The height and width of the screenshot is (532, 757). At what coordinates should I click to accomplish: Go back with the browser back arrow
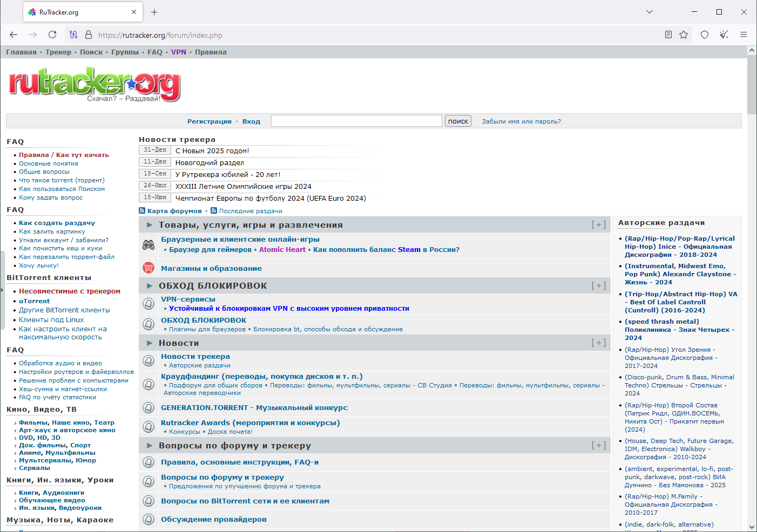pos(13,35)
